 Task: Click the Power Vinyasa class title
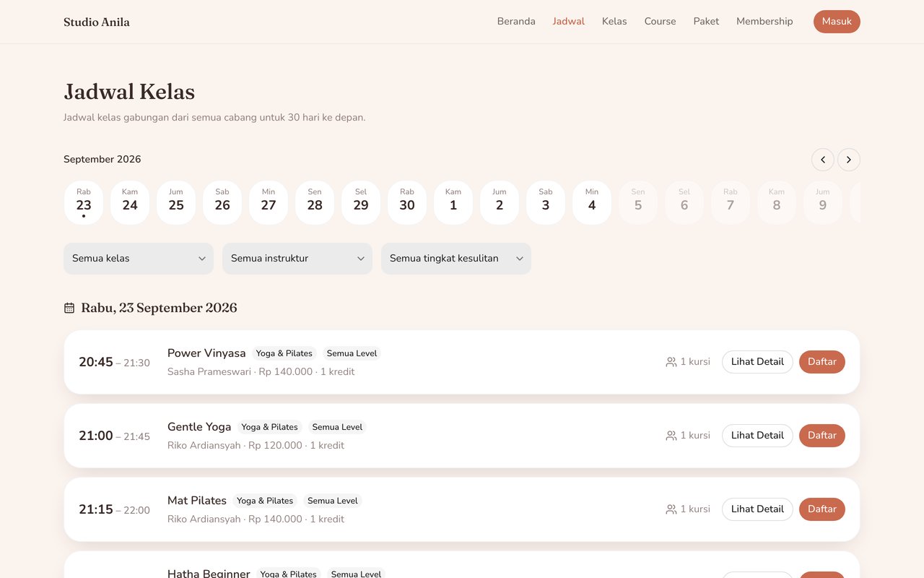(206, 353)
